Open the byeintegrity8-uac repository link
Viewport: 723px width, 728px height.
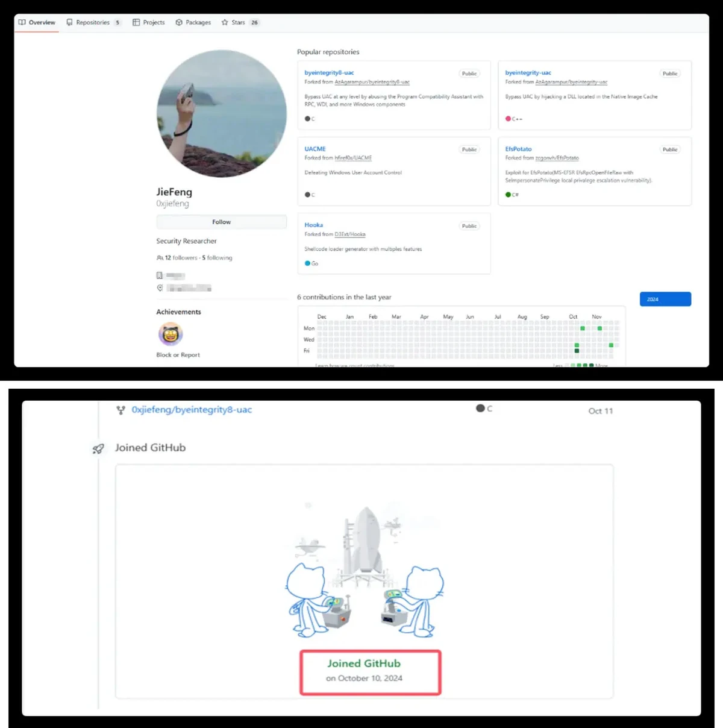click(329, 72)
